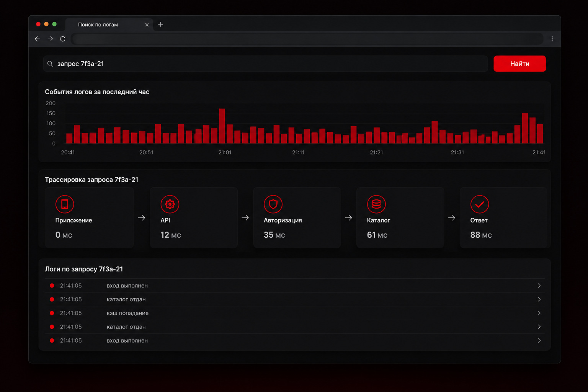Click the browser address bar
Screen dimensions: 588x392
click(x=307, y=39)
